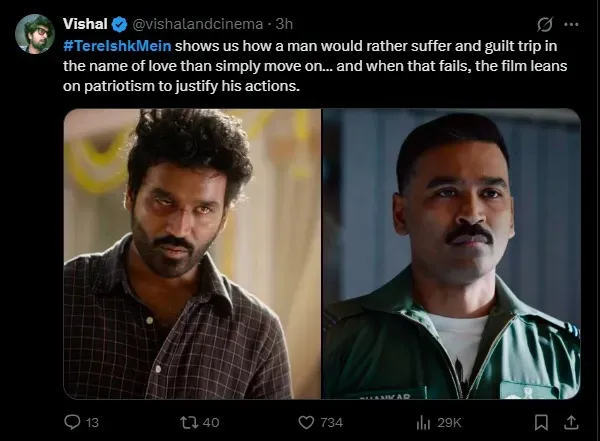Open Grok actions icon on the post

coord(545,23)
